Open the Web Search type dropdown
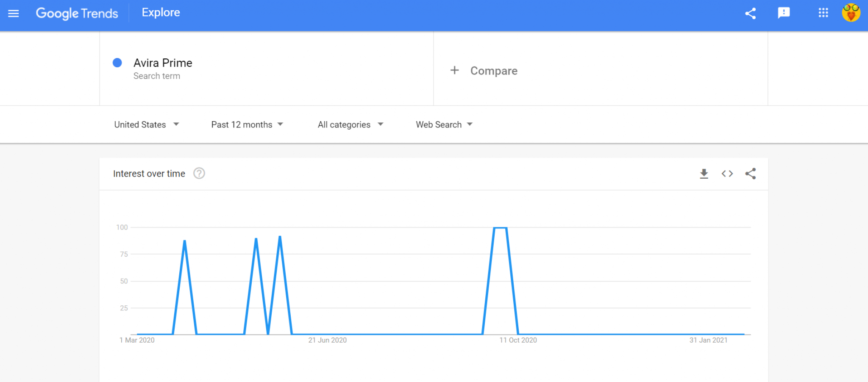This screenshot has height=382, width=868. click(x=444, y=125)
